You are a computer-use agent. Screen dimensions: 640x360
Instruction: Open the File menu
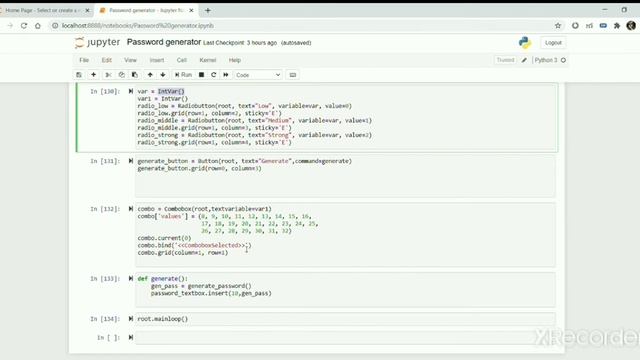[x=84, y=60]
